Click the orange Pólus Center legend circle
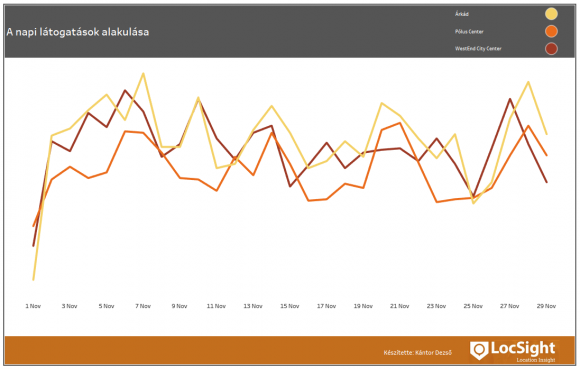The height and width of the screenshot is (369, 580). tap(551, 31)
